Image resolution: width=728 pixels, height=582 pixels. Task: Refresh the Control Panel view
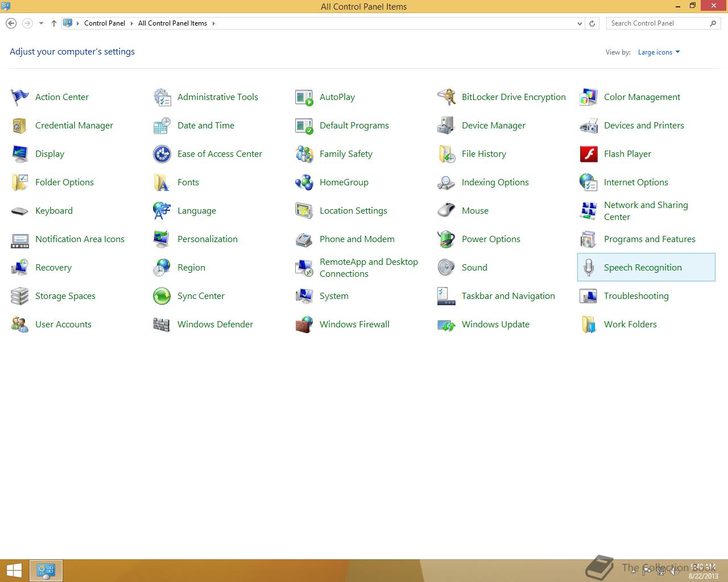[592, 23]
